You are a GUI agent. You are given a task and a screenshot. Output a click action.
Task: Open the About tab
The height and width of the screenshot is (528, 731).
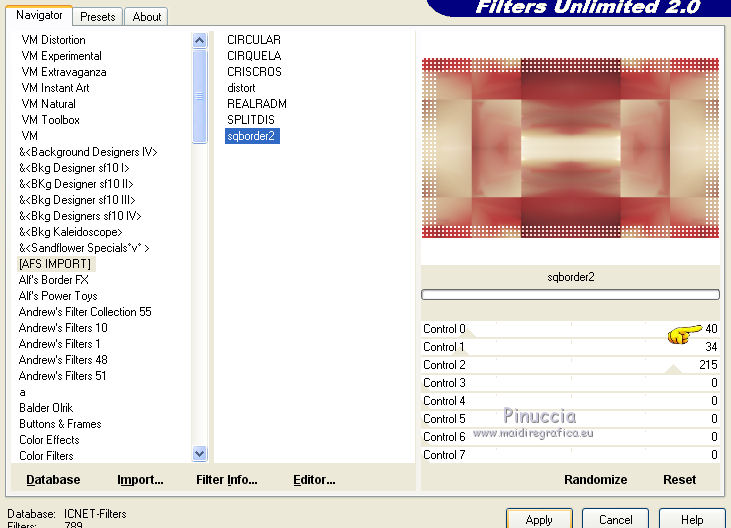tap(146, 17)
